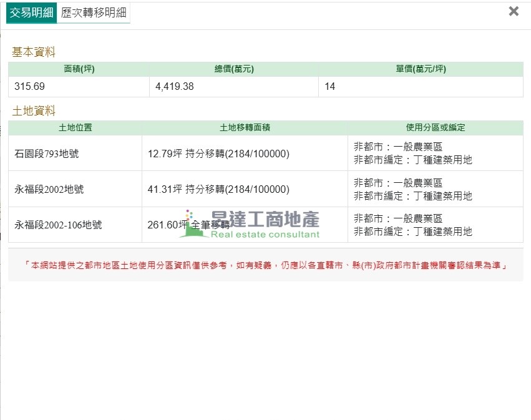Select the 單價(萬元/坪) column header
This screenshot has height=420, width=531.
coord(421,69)
